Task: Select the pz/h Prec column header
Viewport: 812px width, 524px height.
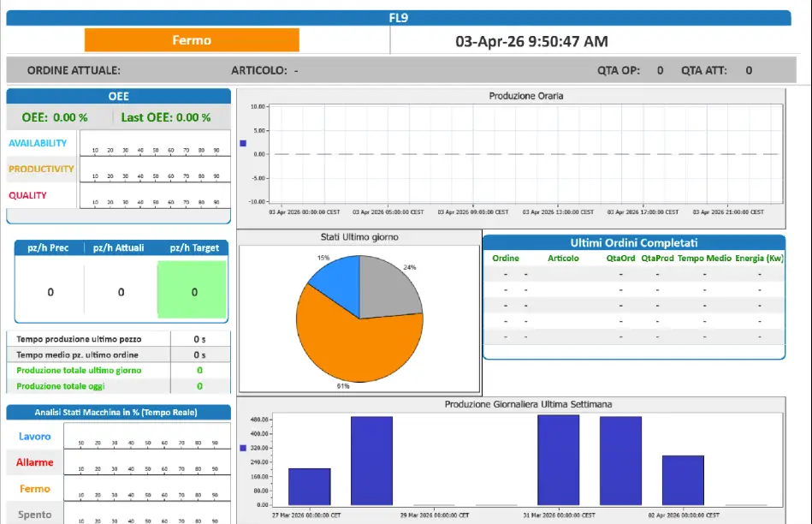Action: point(48,247)
